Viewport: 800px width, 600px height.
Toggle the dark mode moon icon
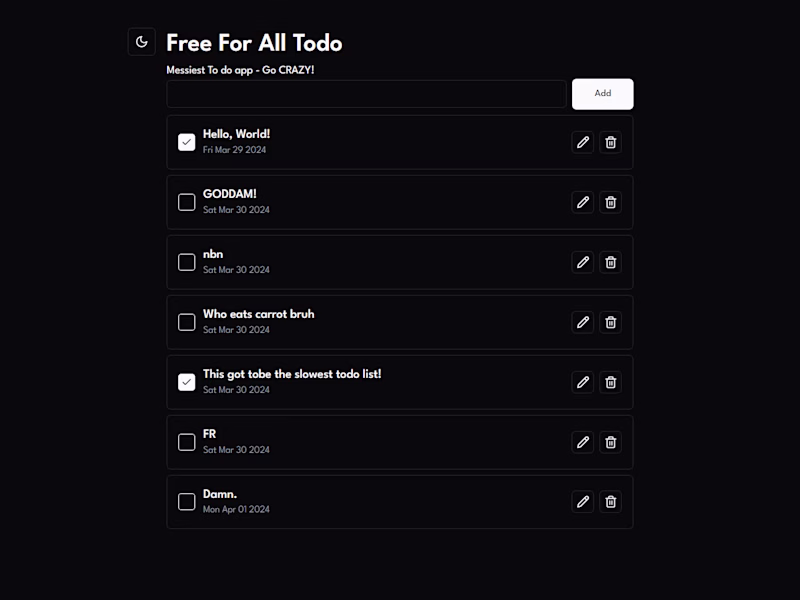(142, 42)
